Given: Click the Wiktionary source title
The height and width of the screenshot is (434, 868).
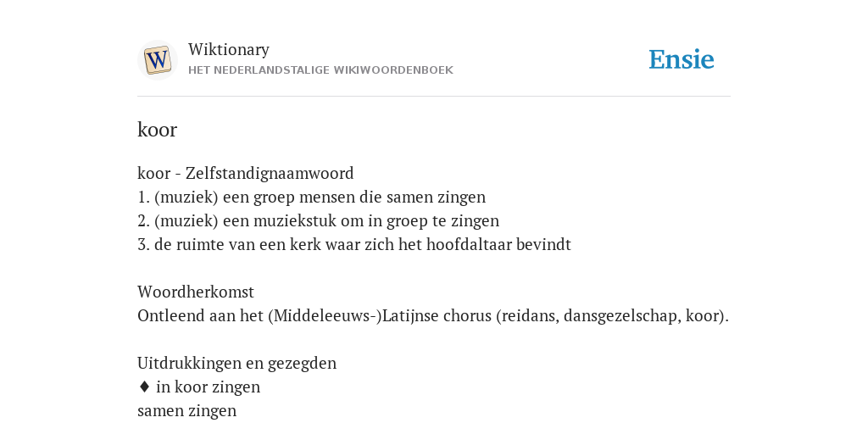Looking at the screenshot, I should coord(229,49).
